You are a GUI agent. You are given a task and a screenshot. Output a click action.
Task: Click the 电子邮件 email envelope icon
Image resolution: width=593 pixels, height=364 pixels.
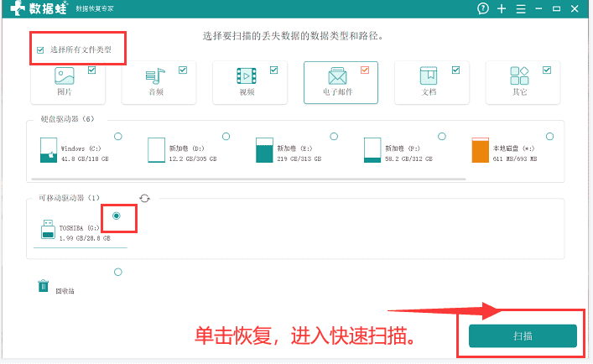pyautogui.click(x=337, y=76)
